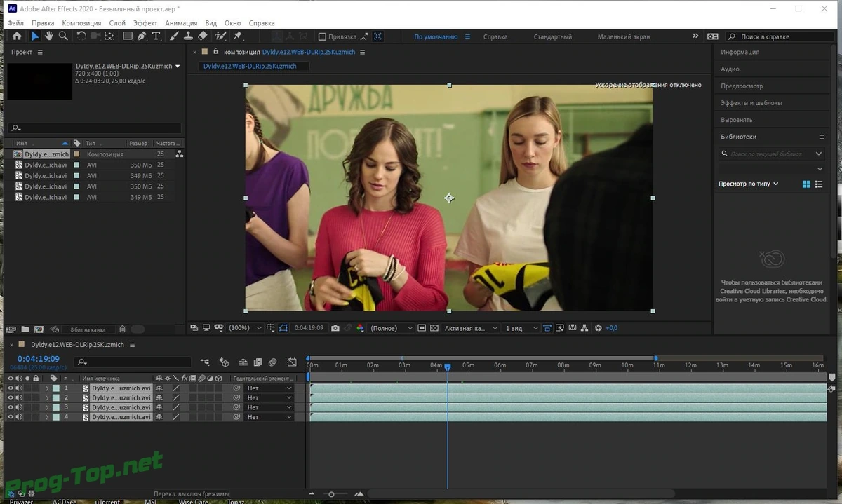Switch libraries to list view icon
The image size is (842, 504).
(819, 184)
